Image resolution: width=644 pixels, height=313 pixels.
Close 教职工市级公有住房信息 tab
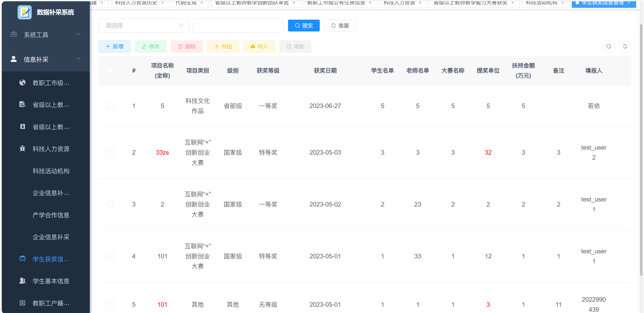click(x=370, y=3)
